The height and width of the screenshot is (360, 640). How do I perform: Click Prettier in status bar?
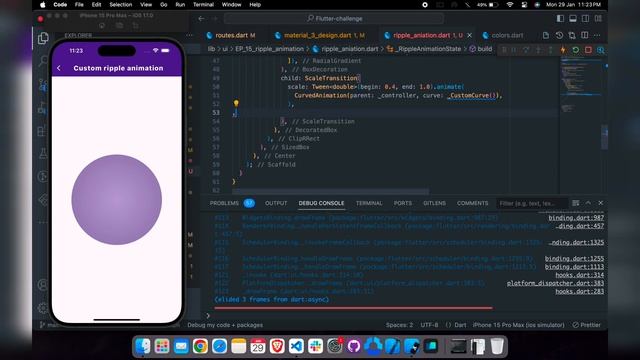(x=587, y=325)
